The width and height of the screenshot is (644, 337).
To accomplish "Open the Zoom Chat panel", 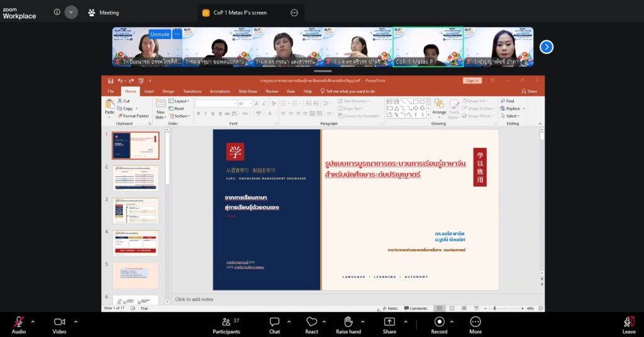I will pyautogui.click(x=274, y=325).
